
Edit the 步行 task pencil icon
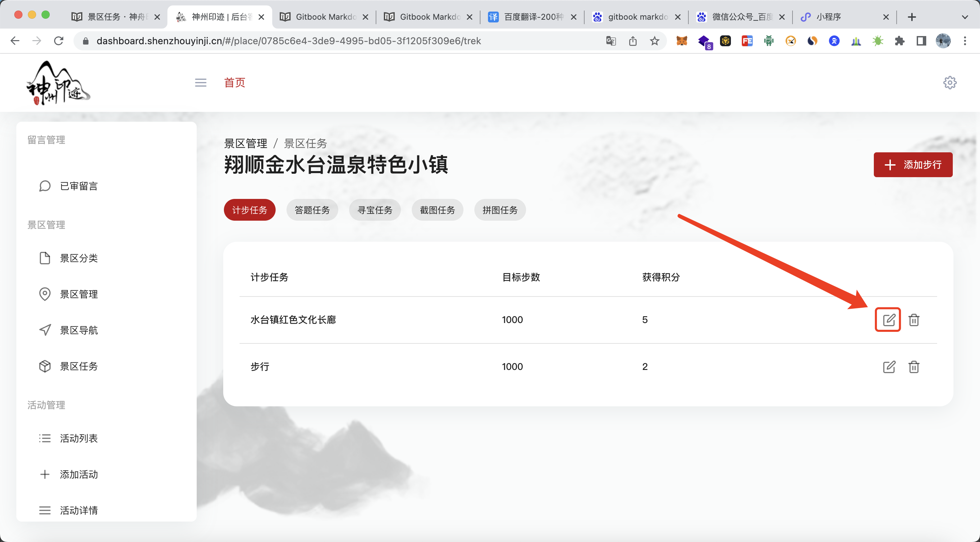tap(889, 367)
